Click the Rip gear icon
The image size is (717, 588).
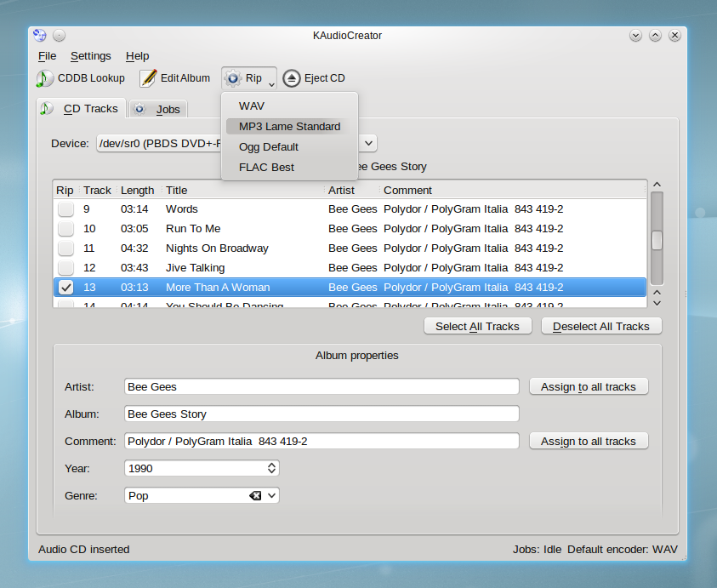233,78
